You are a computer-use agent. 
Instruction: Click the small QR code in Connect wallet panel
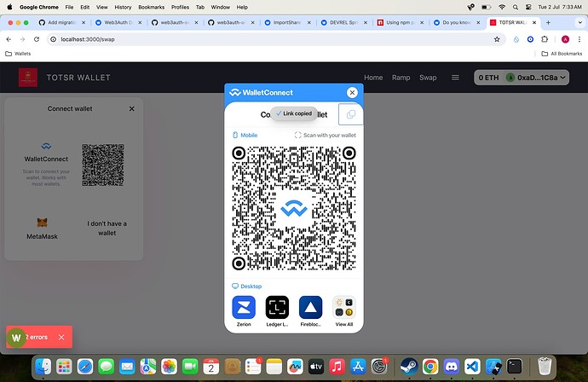[103, 165]
